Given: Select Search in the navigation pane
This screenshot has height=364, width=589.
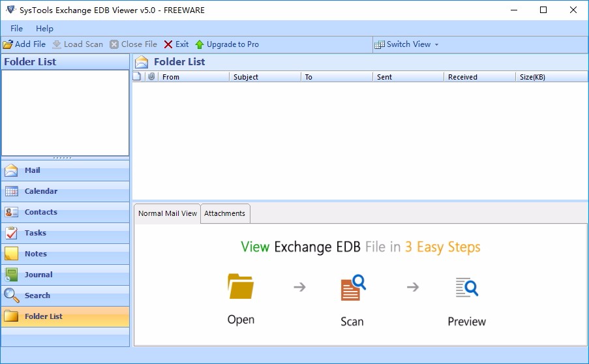Looking at the screenshot, I should click(x=65, y=296).
